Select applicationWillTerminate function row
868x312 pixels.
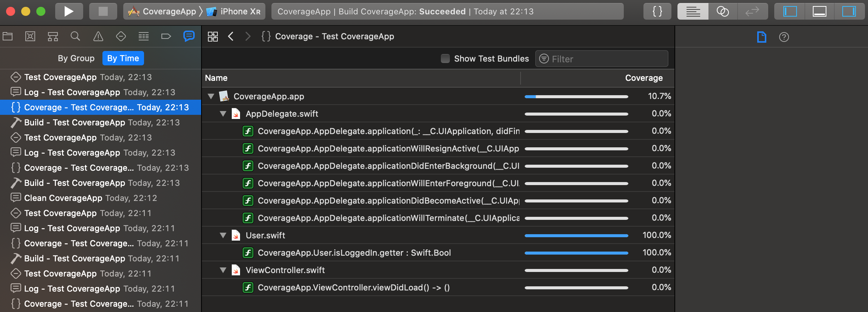pos(438,218)
